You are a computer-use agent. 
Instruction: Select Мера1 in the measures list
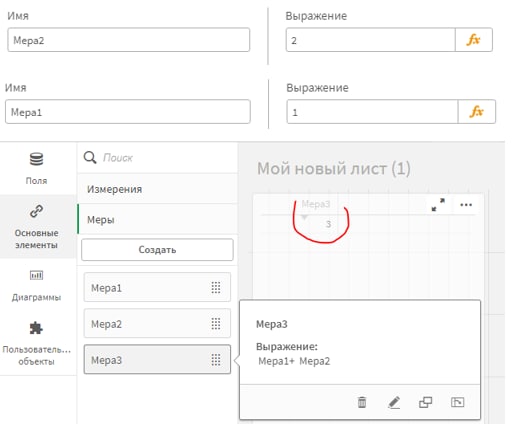click(157, 287)
